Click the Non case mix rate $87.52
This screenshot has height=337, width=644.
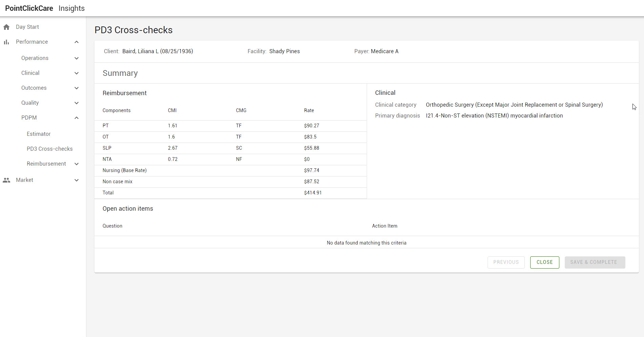(312, 182)
